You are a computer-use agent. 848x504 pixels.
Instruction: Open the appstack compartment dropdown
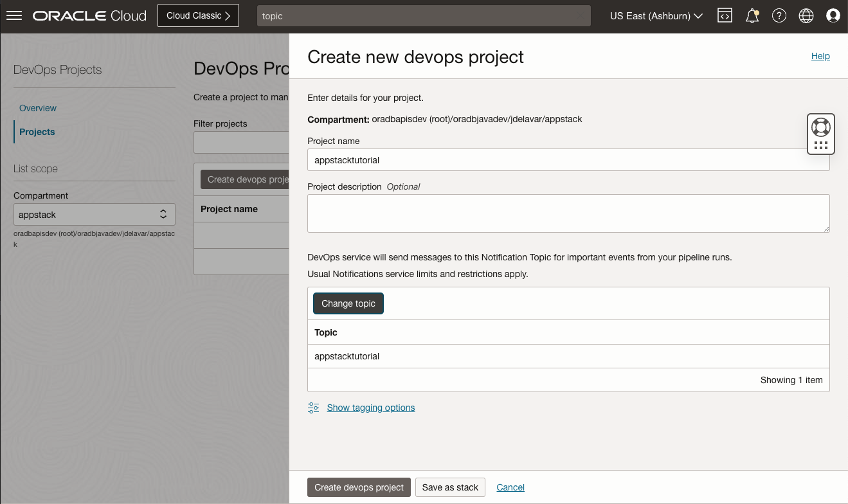pos(94,215)
